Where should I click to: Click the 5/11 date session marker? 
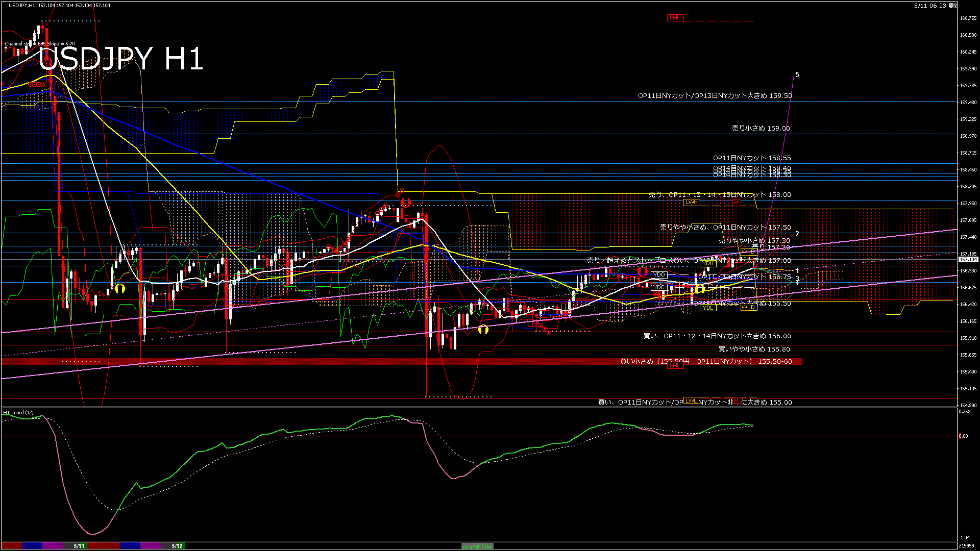click(79, 546)
